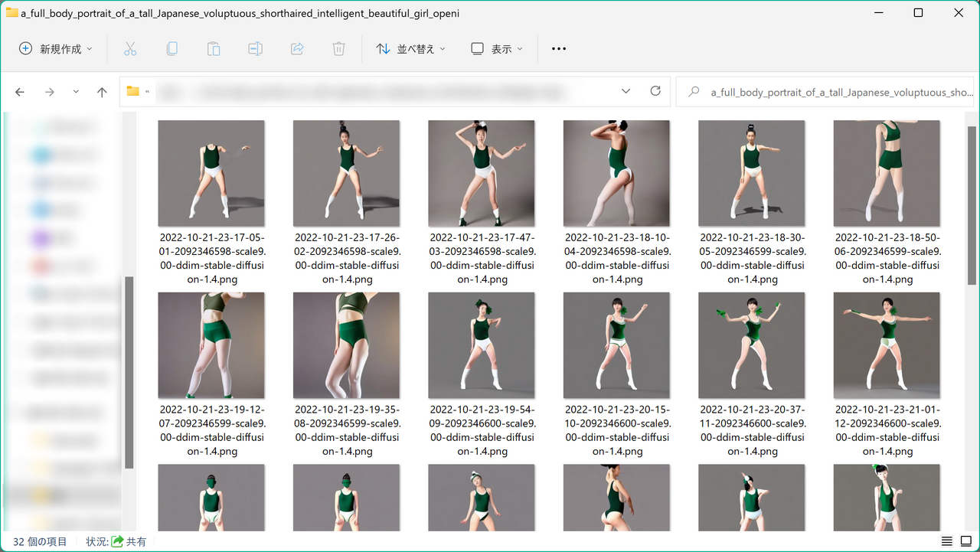
Task: Open the three-dot more options menu
Action: coord(559,49)
